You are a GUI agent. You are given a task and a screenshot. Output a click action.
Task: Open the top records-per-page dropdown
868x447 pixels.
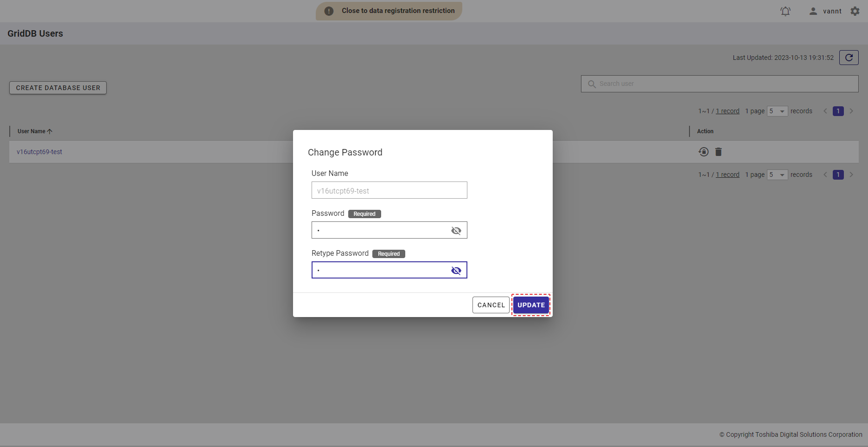tap(777, 111)
